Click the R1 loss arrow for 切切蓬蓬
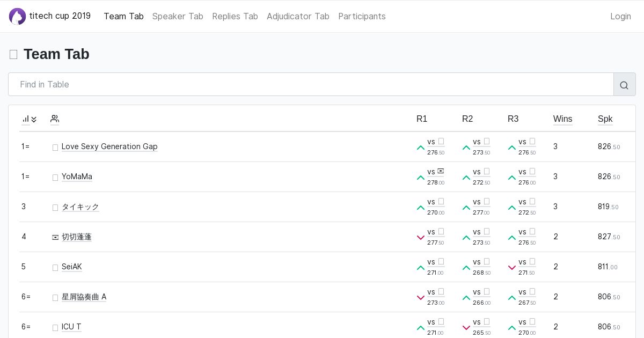 coord(421,238)
